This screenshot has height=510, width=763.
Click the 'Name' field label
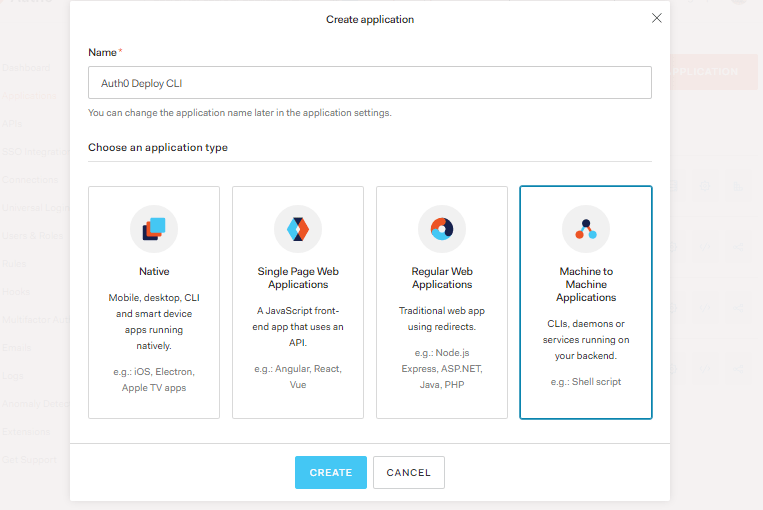[102, 53]
